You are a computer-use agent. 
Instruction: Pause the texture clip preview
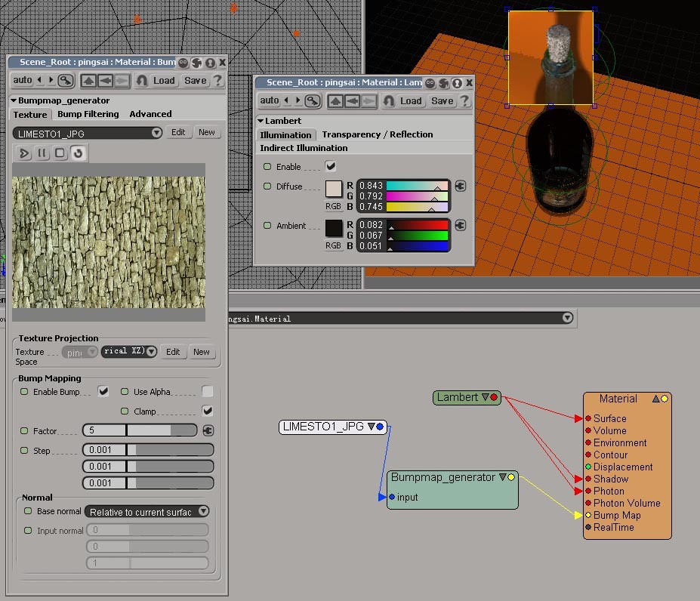(x=42, y=153)
